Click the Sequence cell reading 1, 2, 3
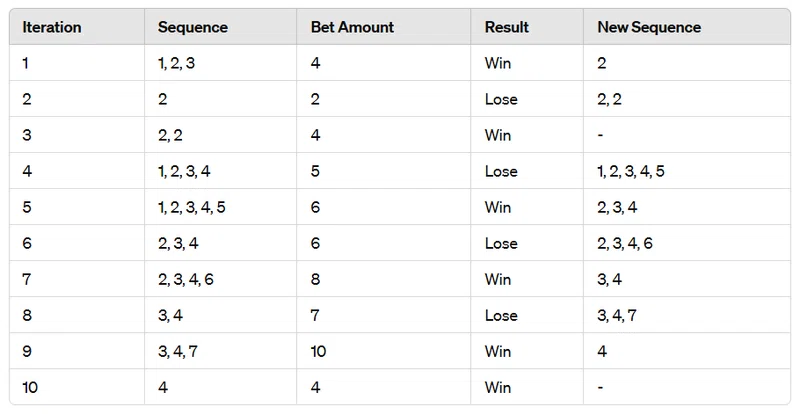The image size is (800, 414). coord(178,63)
